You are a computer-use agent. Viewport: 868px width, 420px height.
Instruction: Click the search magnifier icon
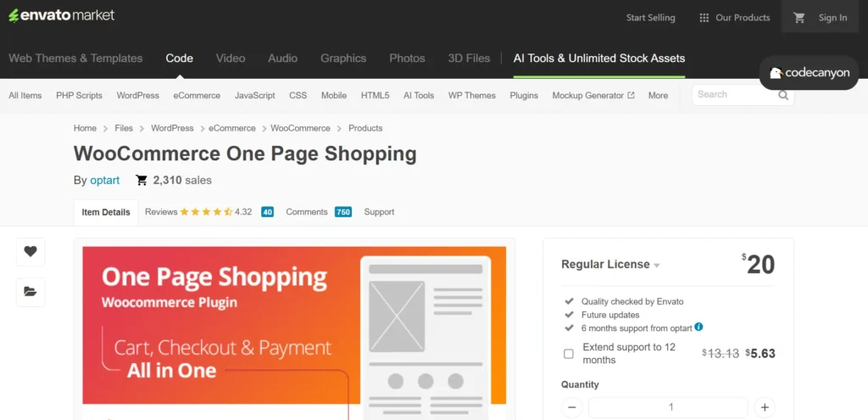[783, 95]
